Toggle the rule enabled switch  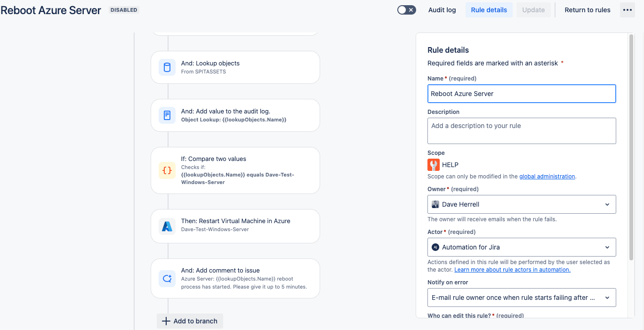click(x=407, y=10)
